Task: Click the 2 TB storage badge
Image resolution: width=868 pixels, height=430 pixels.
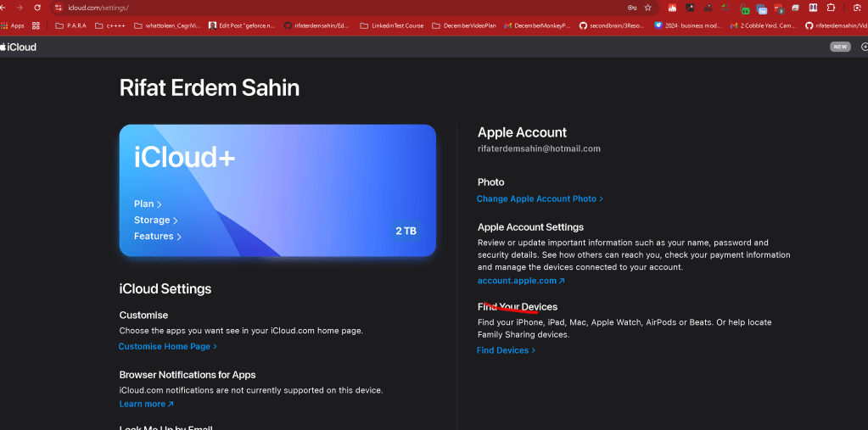Action: (406, 232)
